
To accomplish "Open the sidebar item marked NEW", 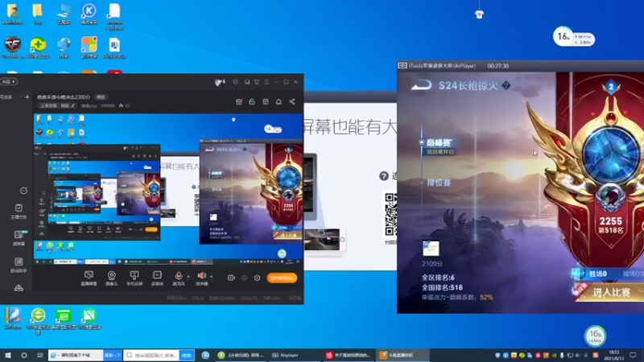I will pos(19,237).
